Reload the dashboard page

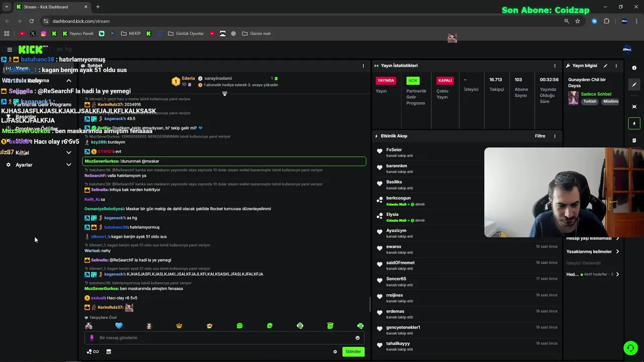click(x=31, y=21)
